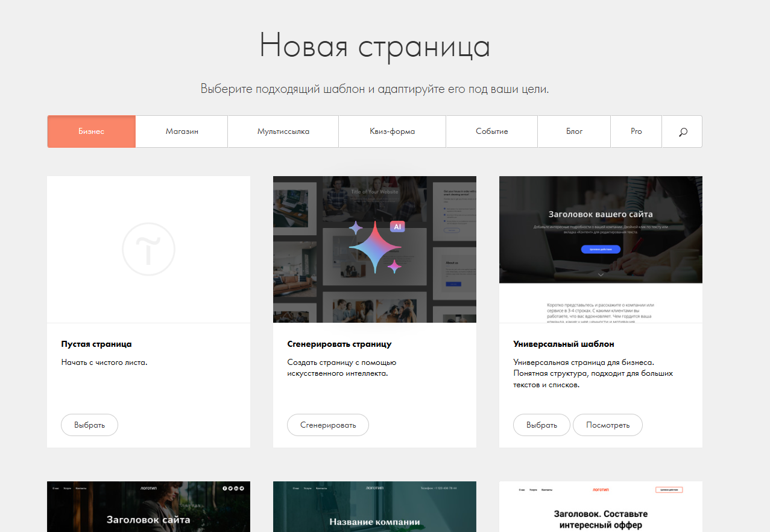Click the red outlined button in the white template header
The width and height of the screenshot is (770, 532).
669,490
